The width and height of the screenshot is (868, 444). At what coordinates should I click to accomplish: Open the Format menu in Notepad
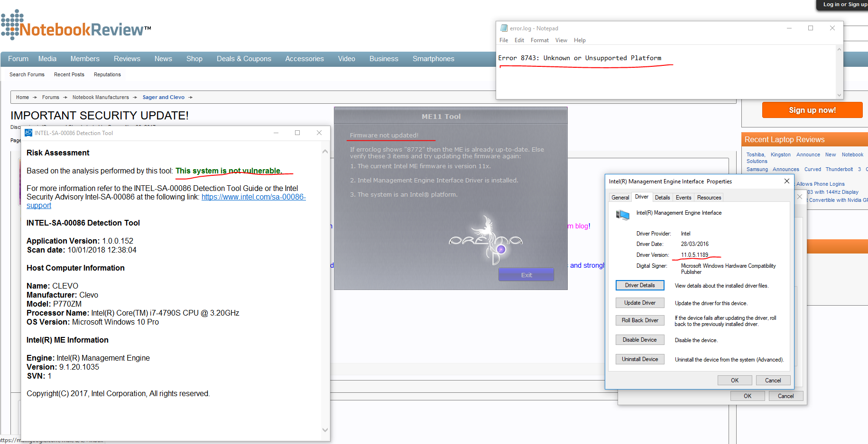coord(540,40)
